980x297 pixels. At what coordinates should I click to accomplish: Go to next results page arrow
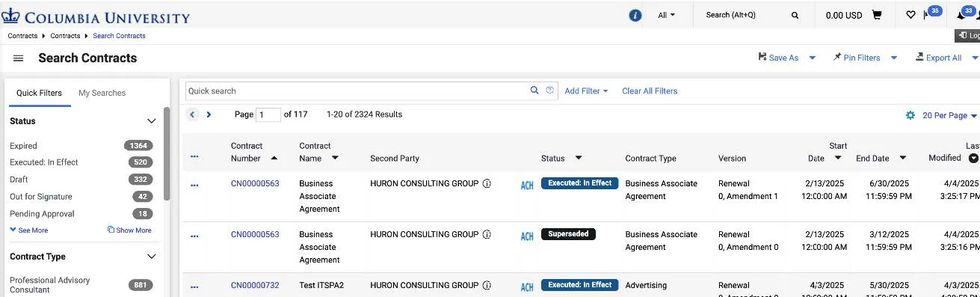point(209,114)
